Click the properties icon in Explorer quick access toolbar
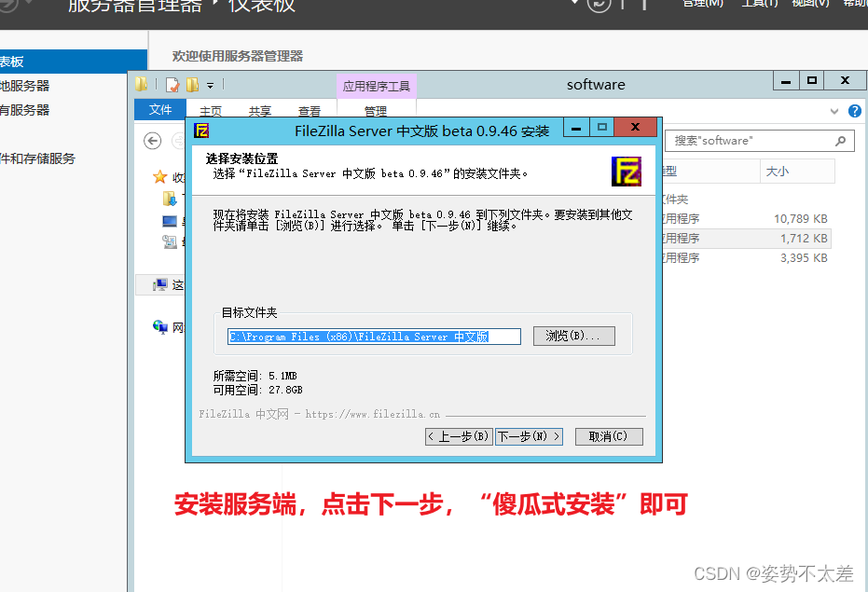 click(172, 85)
